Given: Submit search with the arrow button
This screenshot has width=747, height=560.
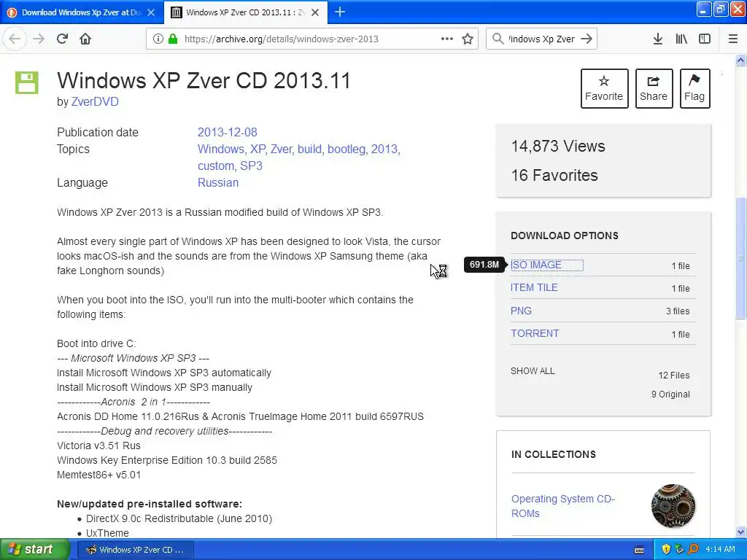Looking at the screenshot, I should 587,39.
